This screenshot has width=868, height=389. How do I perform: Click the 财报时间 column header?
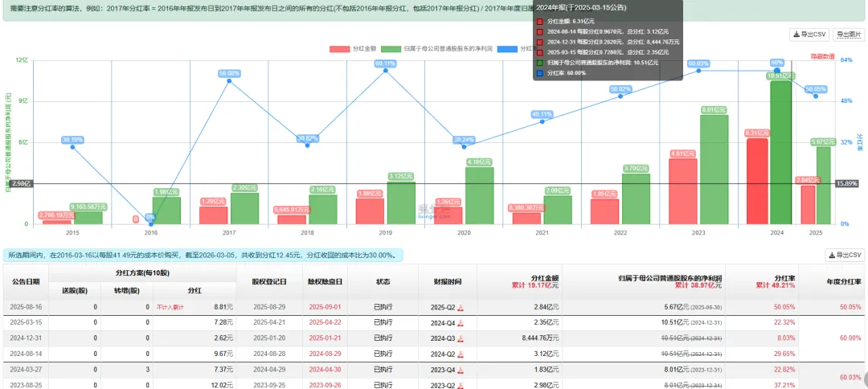tap(448, 281)
